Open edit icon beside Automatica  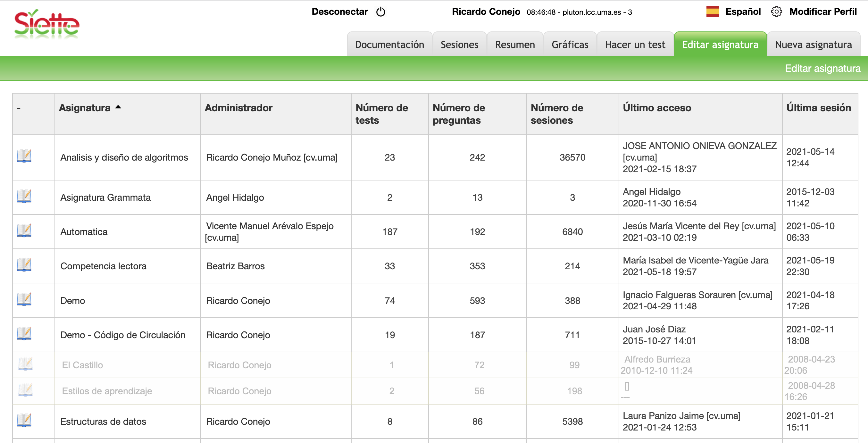tap(24, 231)
